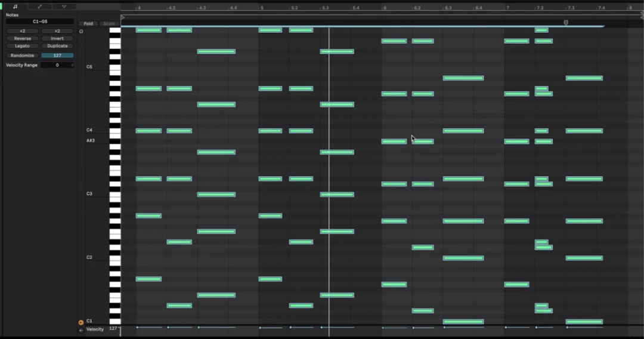The height and width of the screenshot is (339, 644).
Task: Select the randomize amount field showing 127
Action: [x=57, y=55]
